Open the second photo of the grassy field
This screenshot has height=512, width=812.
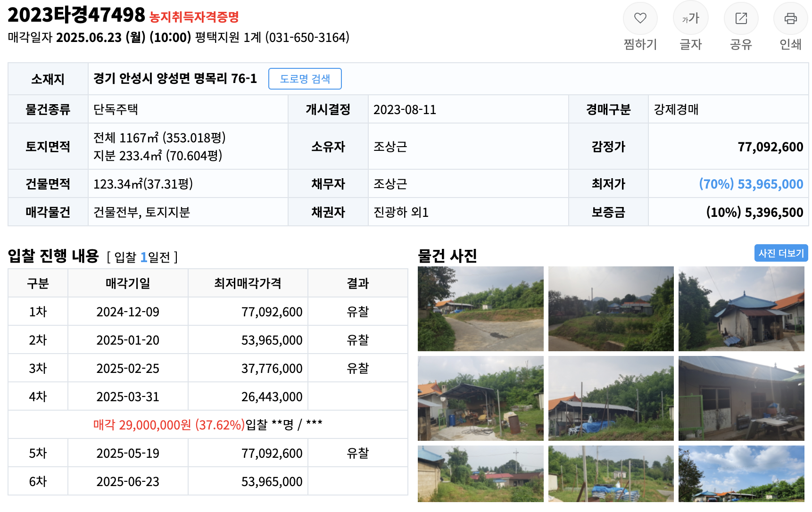[x=611, y=309]
